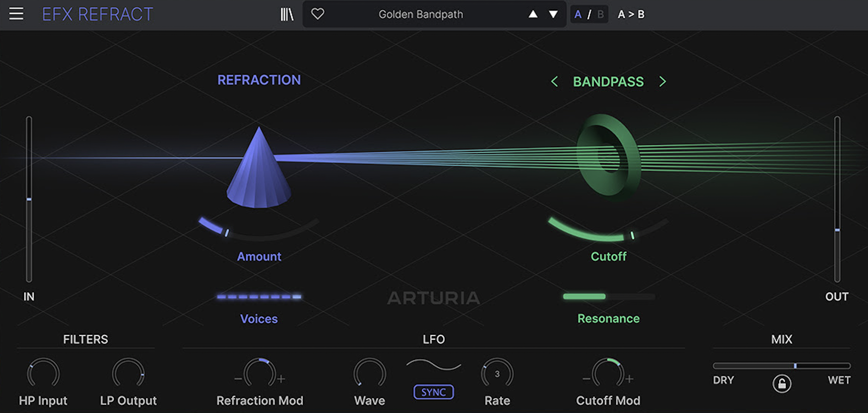Click the Resonance label
Viewport: 868px width, 413px height.
click(609, 318)
